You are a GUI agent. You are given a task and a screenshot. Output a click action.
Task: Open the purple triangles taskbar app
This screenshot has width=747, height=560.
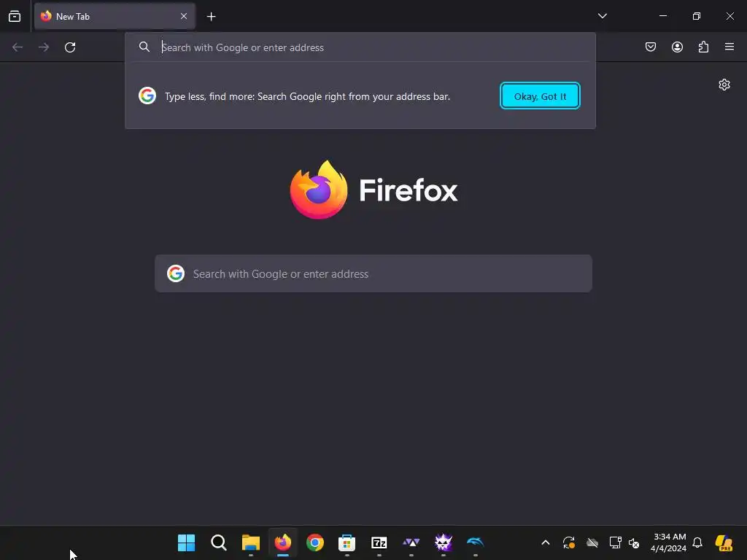click(x=411, y=542)
